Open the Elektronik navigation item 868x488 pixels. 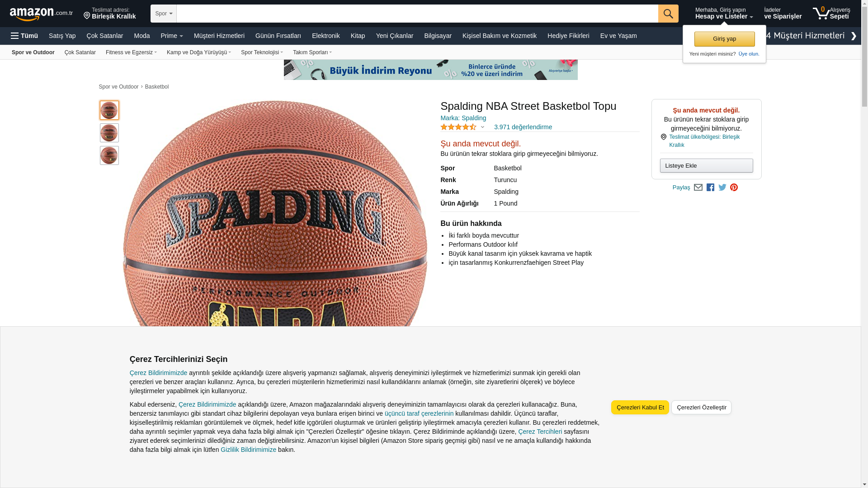coord(326,36)
